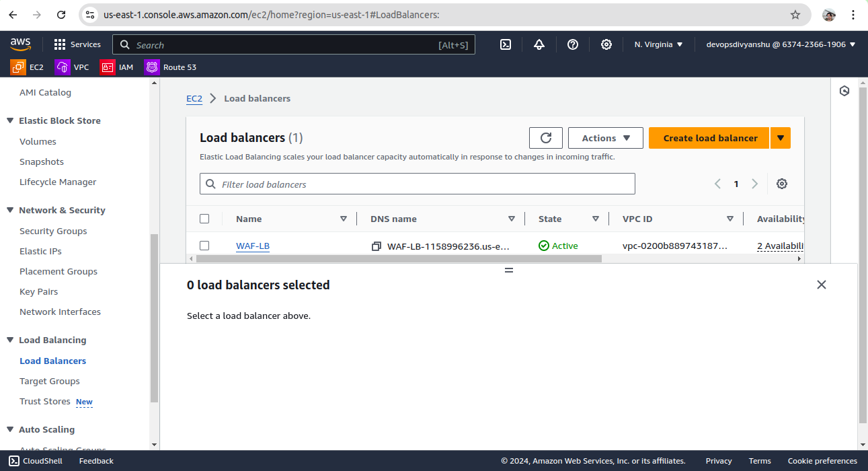Collapse the Load Balancing sidebar section
Screen dimensions: 868x471
pyautogui.click(x=10, y=340)
